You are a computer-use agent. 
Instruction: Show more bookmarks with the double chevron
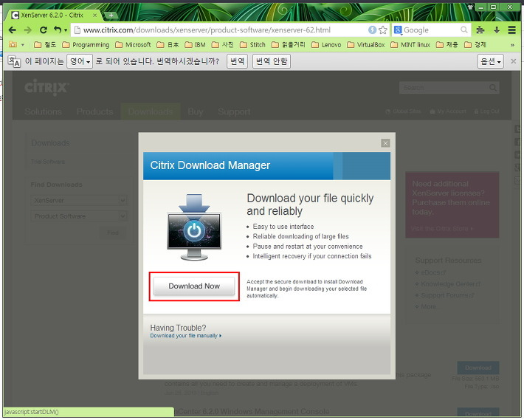pos(512,45)
